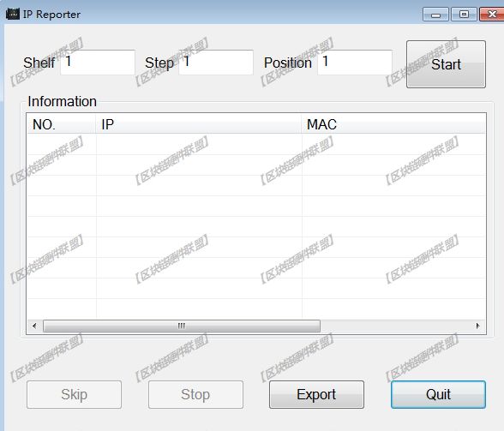Click the horizontal scrollbar right arrow
Viewport: 504px width, 431px height.
(478, 326)
